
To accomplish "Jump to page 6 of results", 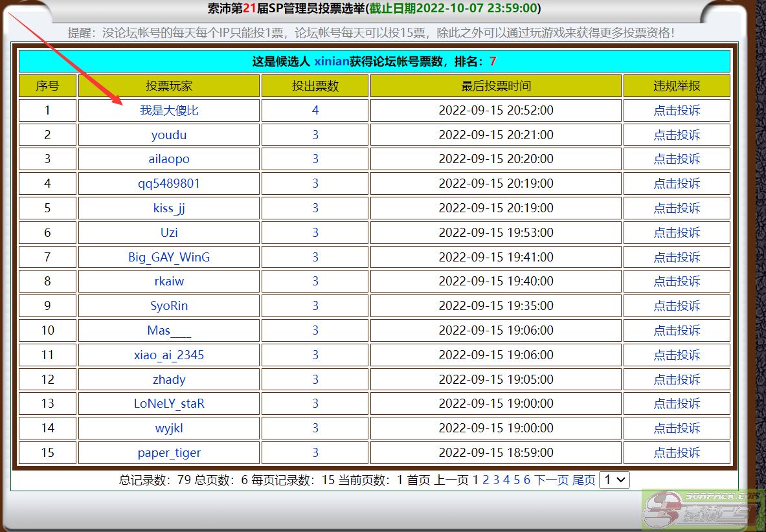I will point(526,480).
